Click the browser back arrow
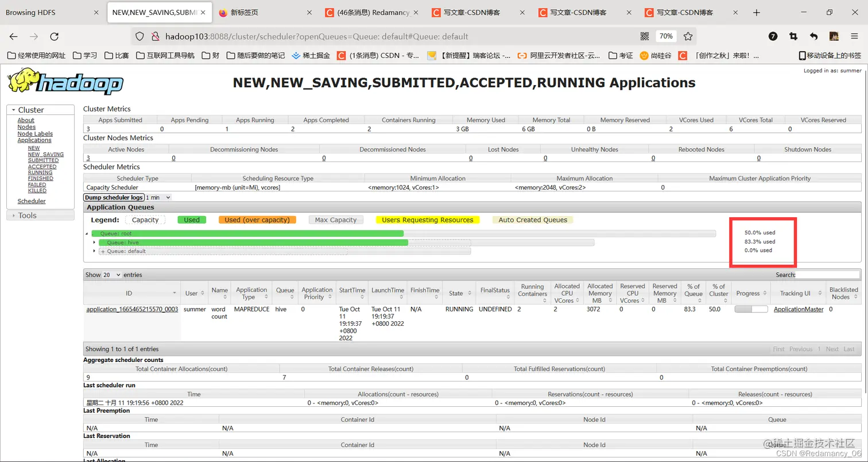The width and height of the screenshot is (868, 462). (x=14, y=36)
